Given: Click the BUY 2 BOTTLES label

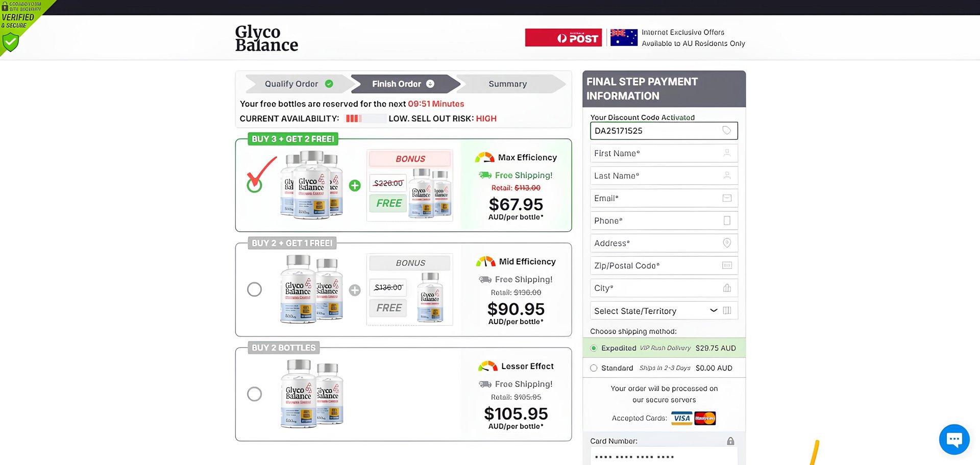Looking at the screenshot, I should [284, 348].
